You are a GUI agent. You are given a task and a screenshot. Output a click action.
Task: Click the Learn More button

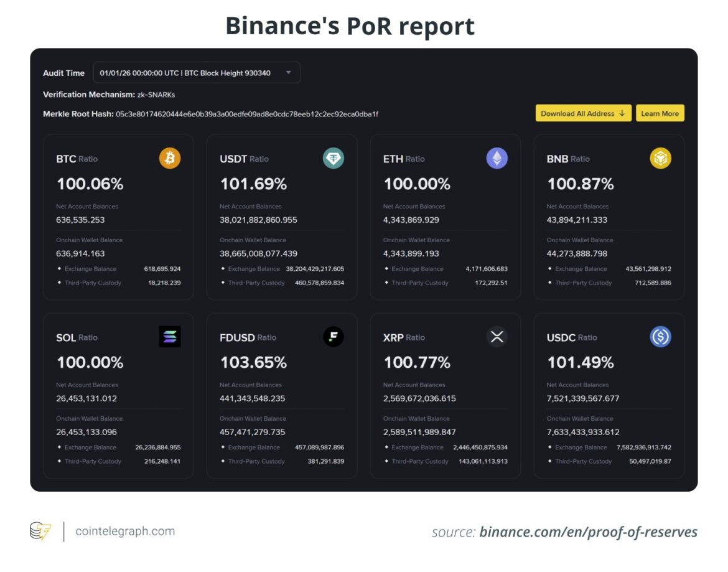(x=660, y=113)
